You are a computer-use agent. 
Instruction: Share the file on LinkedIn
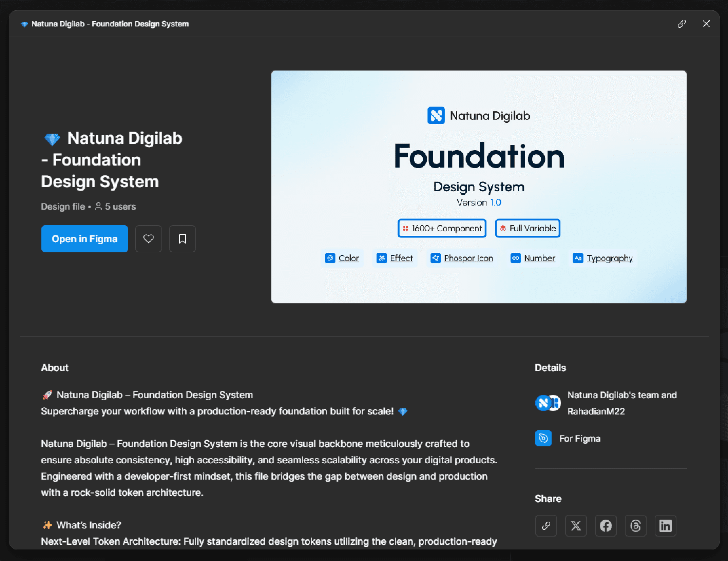click(x=666, y=526)
